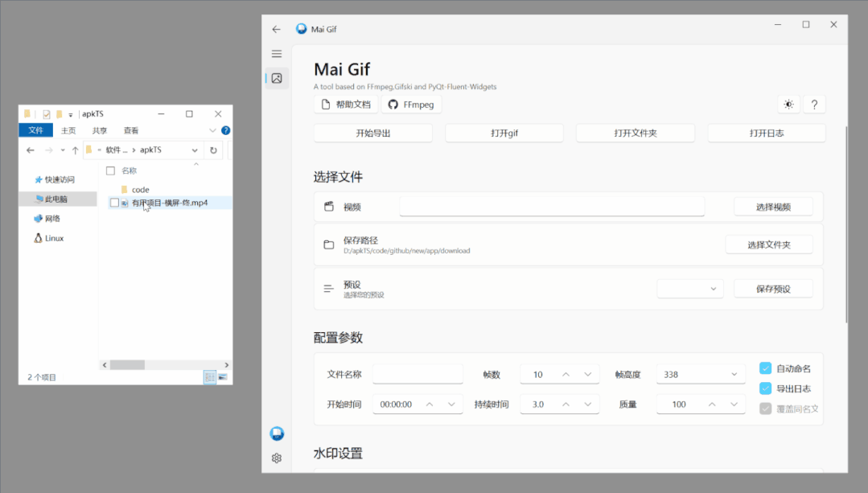This screenshot has width=868, height=493.
Task: Click the Explorer back navigation arrow
Action: tap(31, 150)
